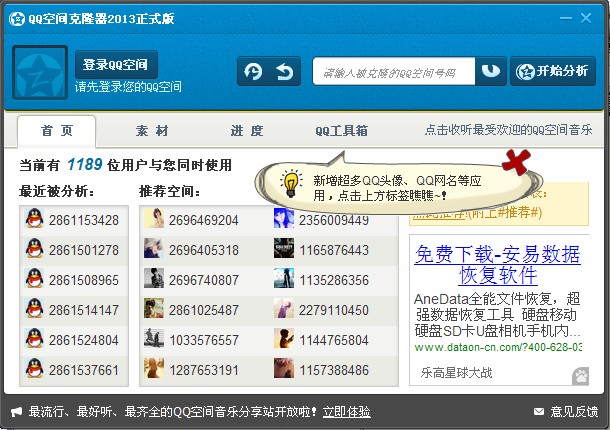This screenshot has height=430, width=610.
Task: Click the penguin icon next to 2861153428
Action: pos(35,220)
